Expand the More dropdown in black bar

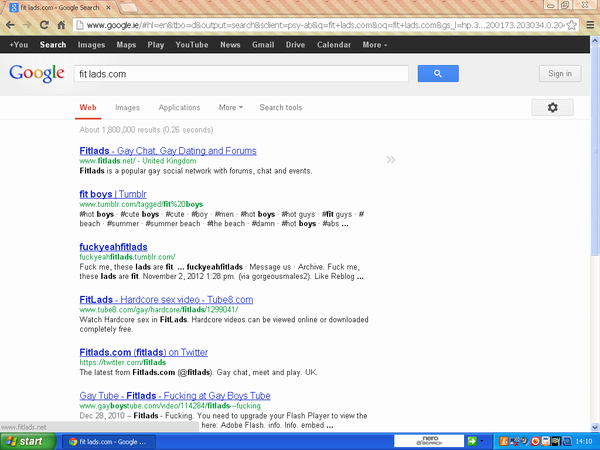375,45
